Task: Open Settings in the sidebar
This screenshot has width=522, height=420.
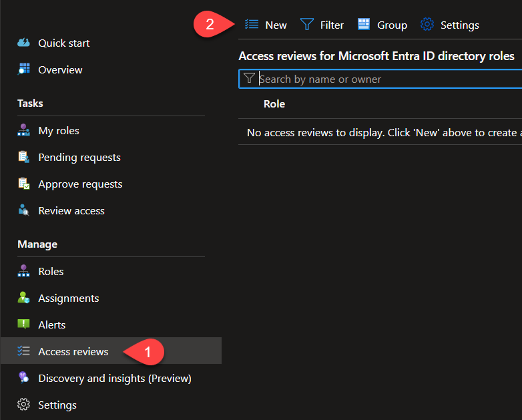Action: pos(57,405)
